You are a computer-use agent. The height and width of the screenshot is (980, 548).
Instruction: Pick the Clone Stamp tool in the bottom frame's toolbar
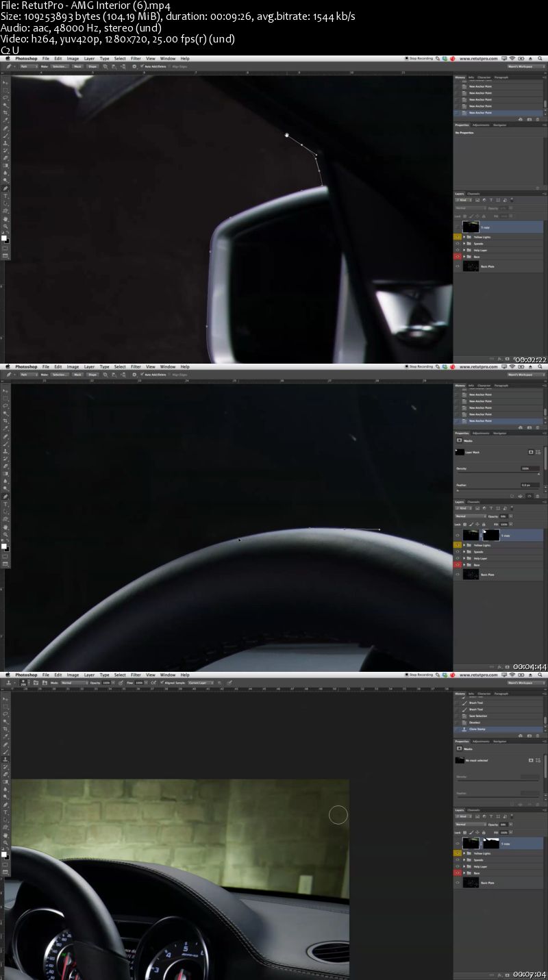coord(6,759)
